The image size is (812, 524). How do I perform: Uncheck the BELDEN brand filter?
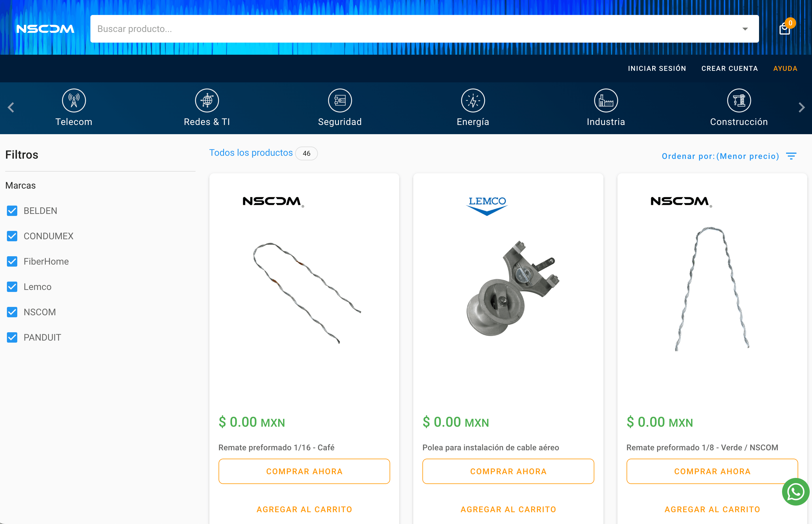click(x=12, y=211)
